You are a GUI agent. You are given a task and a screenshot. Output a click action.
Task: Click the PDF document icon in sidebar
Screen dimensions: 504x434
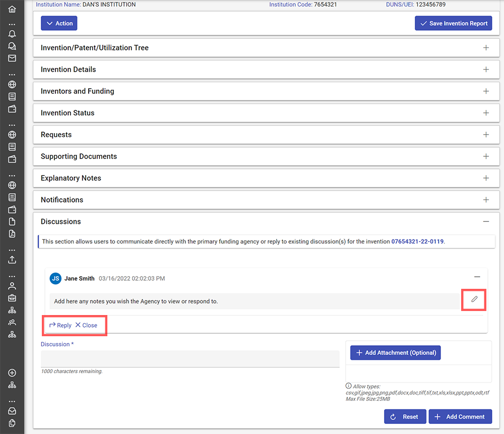point(12,234)
